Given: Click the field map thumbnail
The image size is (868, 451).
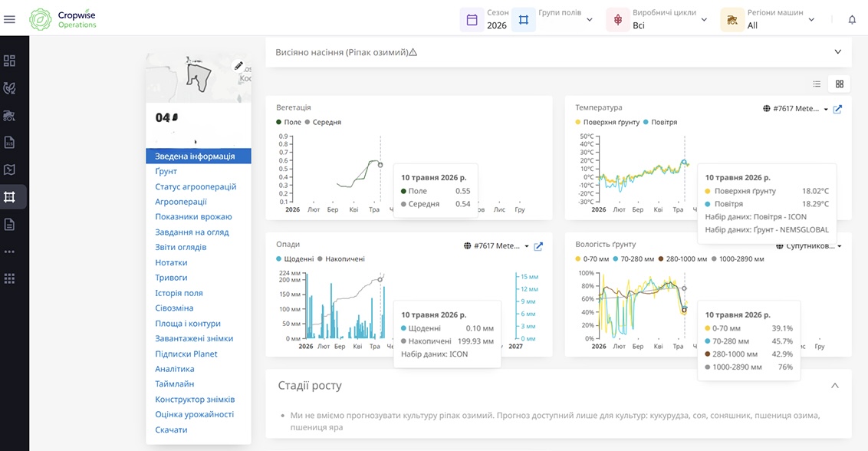Looking at the screenshot, I should 198,78.
